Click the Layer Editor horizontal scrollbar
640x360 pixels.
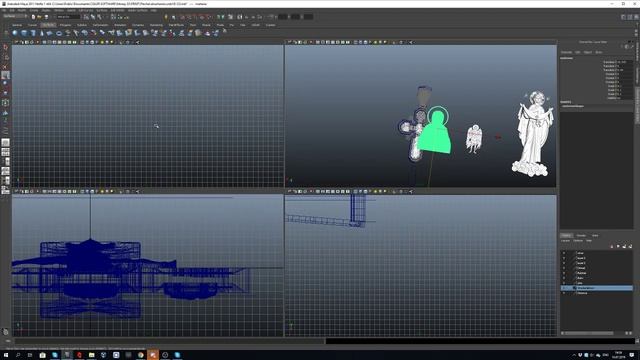click(x=588, y=333)
